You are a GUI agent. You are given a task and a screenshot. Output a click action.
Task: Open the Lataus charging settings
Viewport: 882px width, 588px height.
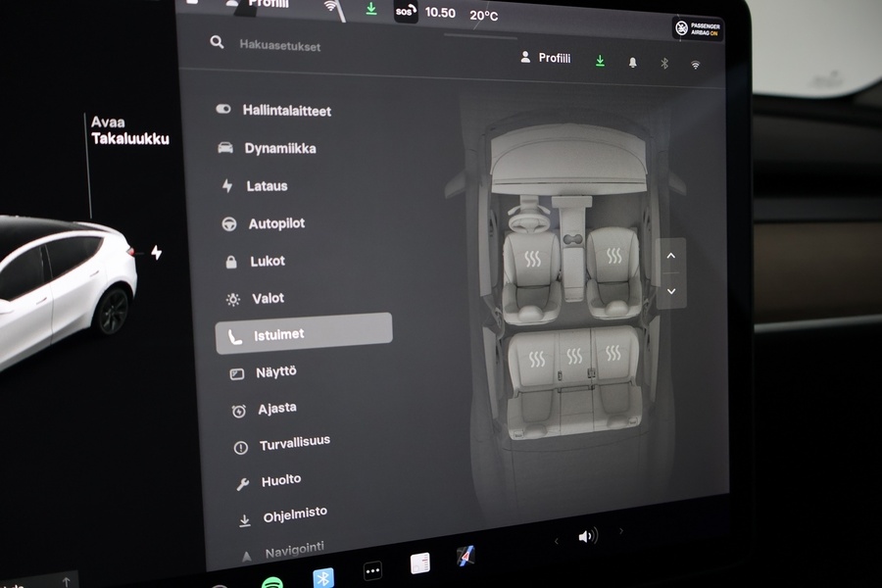tap(269, 186)
